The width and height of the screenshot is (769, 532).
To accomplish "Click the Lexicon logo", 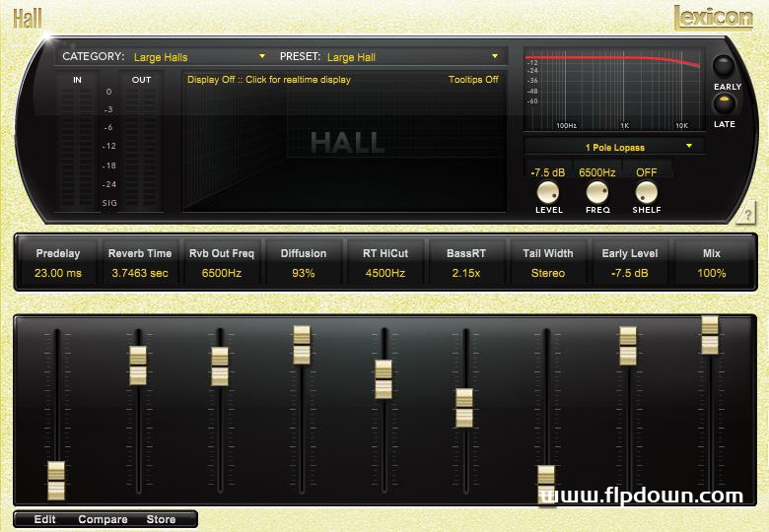I will click(714, 18).
